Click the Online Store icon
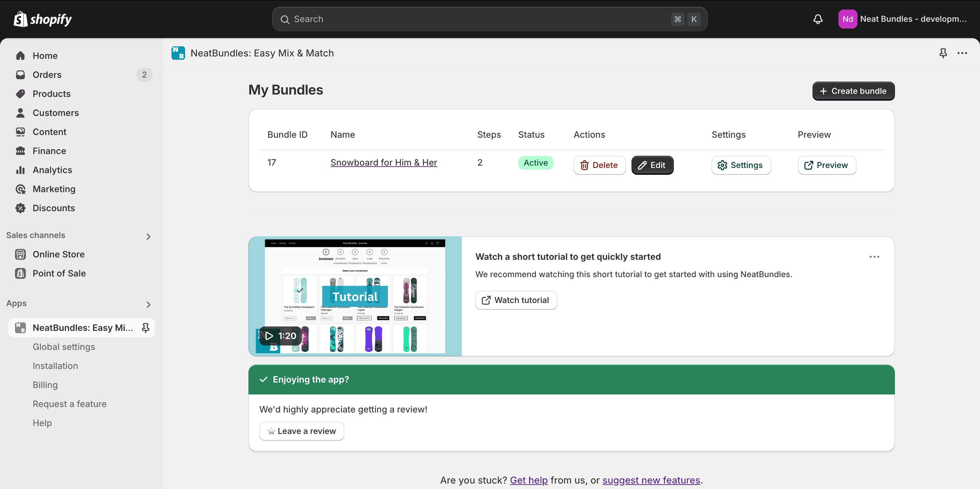This screenshot has width=980, height=489. [x=20, y=254]
